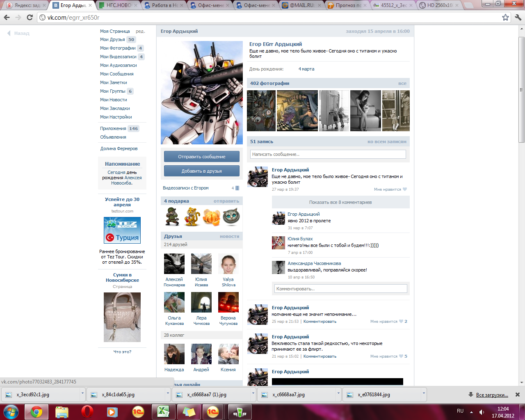Open the robot profile picture
The width and height of the screenshot is (525, 420).
click(202, 93)
